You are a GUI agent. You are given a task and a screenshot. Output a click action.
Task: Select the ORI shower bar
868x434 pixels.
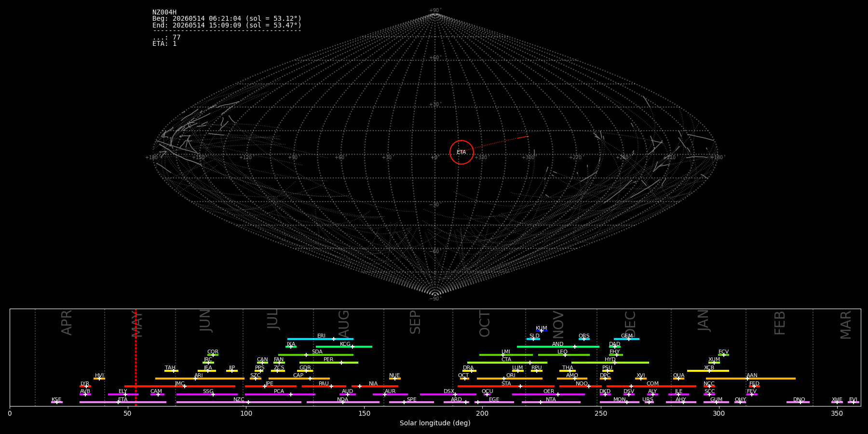pos(510,379)
